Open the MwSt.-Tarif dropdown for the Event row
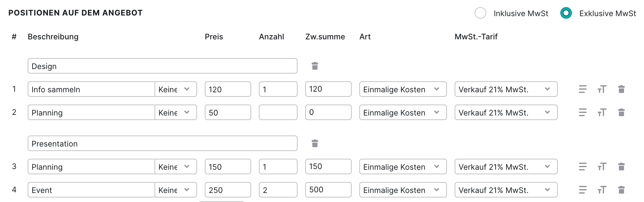 coord(506,190)
